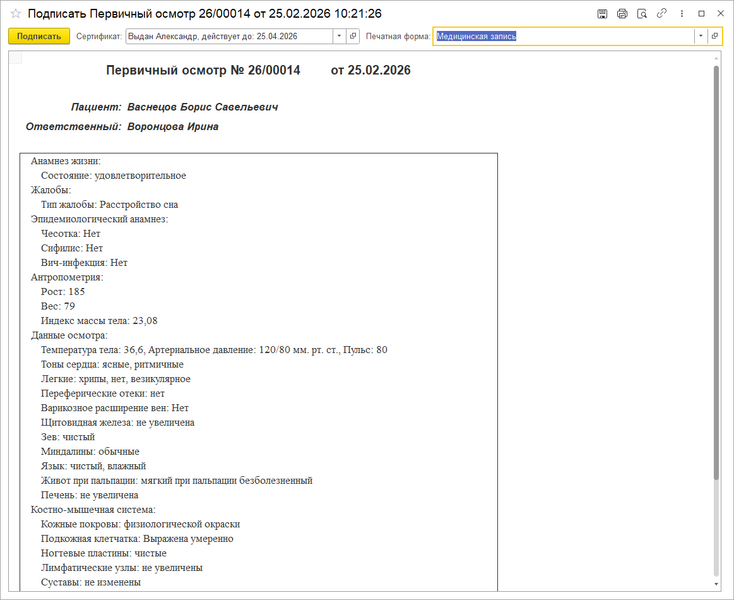
Task: Click 'Вич-инфекция: Нет' line
Action: [84, 263]
